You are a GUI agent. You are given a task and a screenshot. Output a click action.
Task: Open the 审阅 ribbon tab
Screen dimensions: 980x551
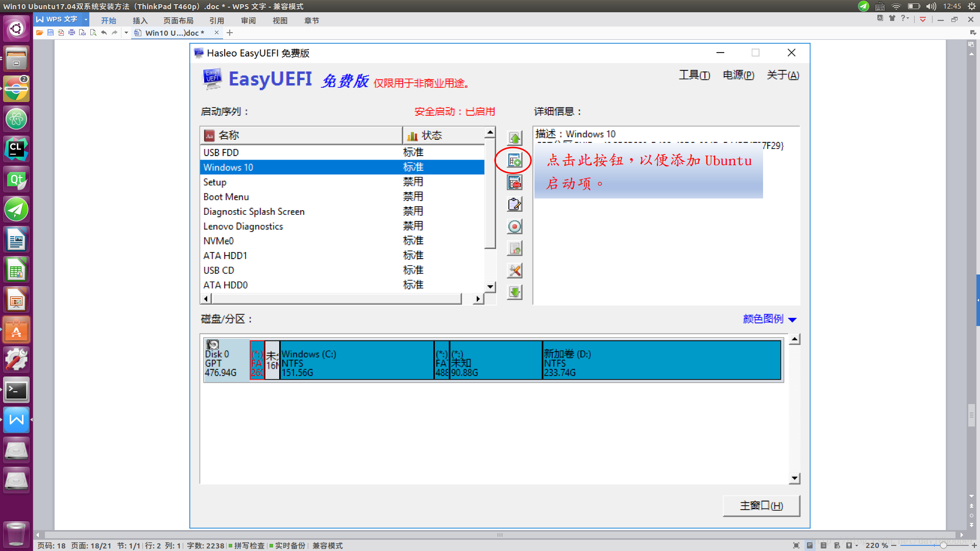248,20
